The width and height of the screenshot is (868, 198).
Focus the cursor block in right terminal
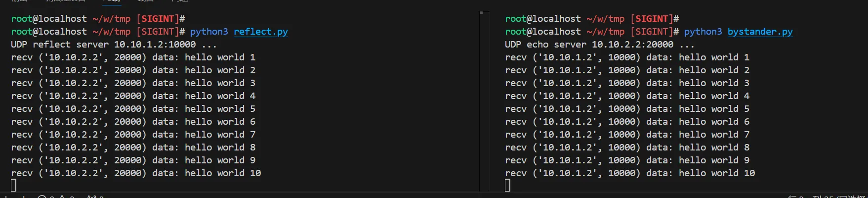click(508, 185)
